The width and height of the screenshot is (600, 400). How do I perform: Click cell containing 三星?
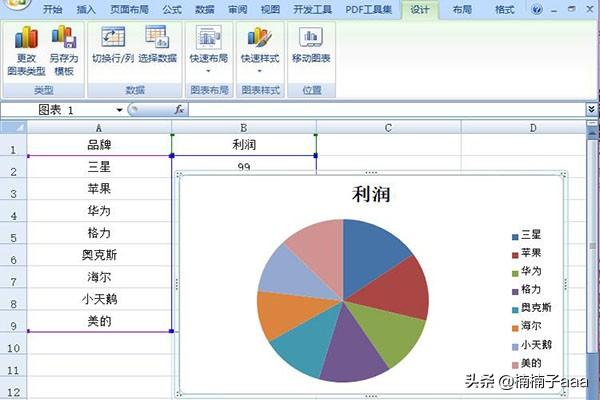click(x=99, y=167)
